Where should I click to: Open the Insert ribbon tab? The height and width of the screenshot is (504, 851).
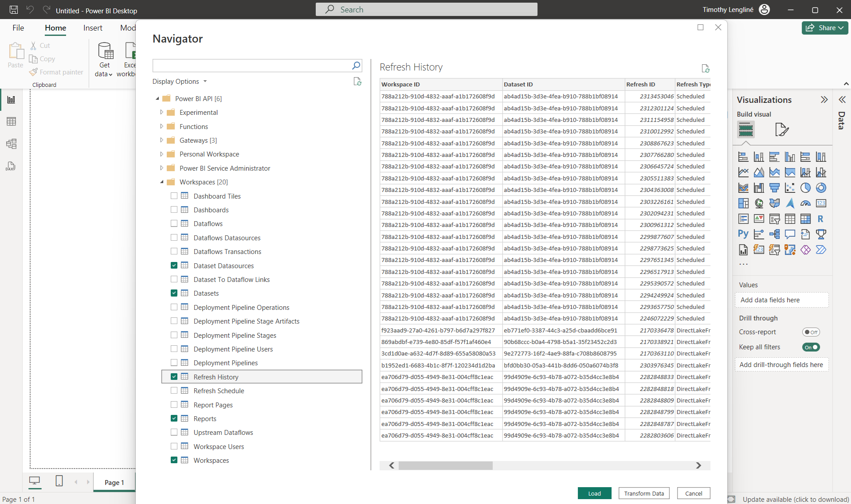pos(93,28)
